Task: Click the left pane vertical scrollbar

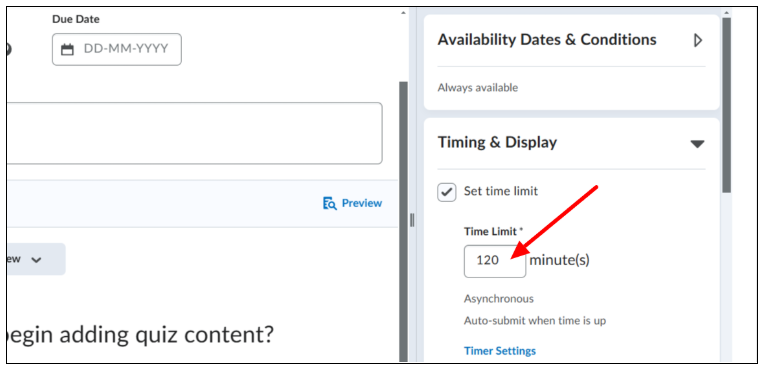Action: [x=403, y=221]
